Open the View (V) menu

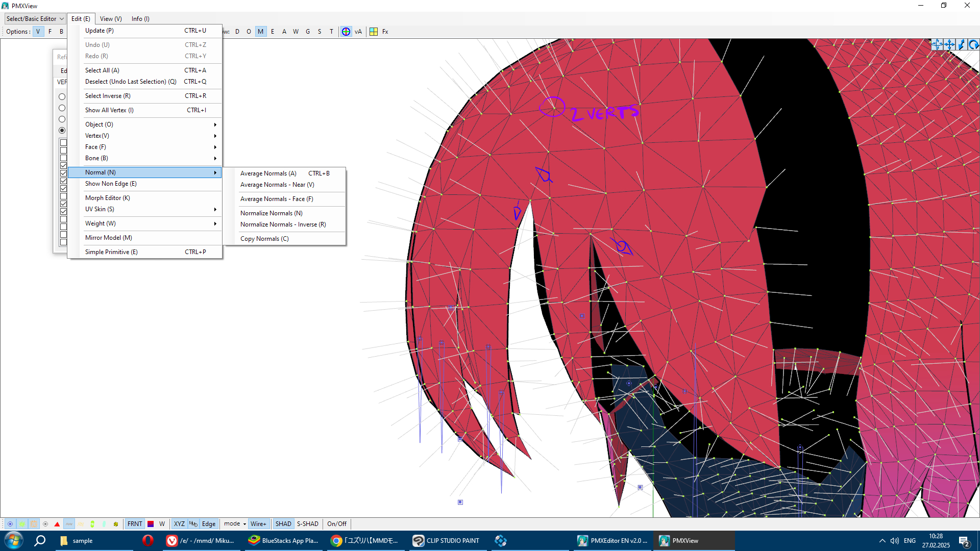[111, 19]
